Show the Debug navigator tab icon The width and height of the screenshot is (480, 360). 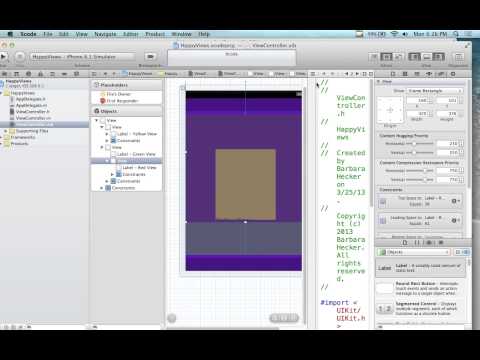[52, 74]
